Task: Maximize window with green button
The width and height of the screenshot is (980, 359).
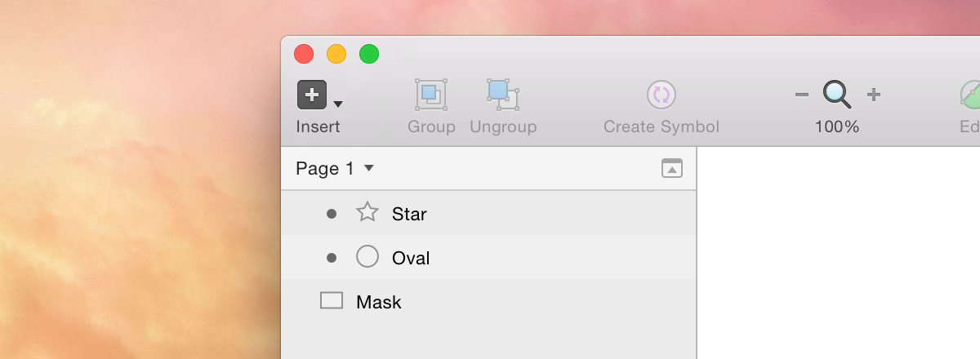Action: pyautogui.click(x=369, y=54)
